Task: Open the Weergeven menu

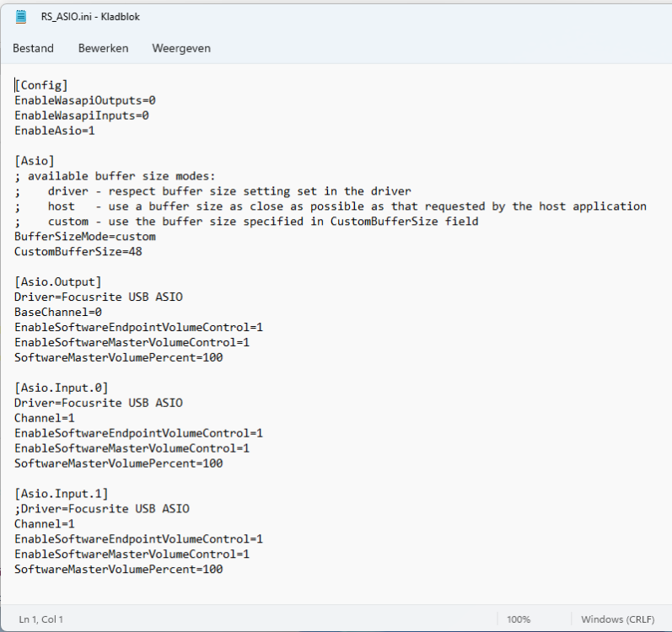Action: 181,48
